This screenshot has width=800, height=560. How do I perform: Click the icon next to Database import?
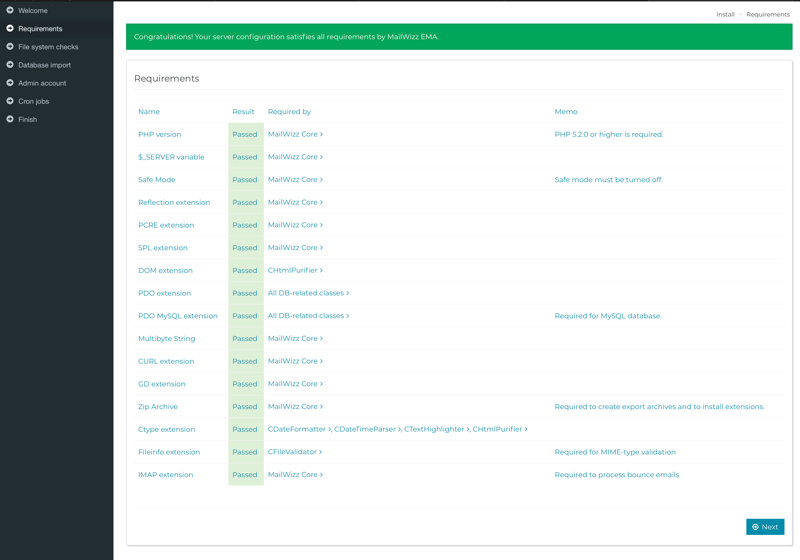click(10, 65)
